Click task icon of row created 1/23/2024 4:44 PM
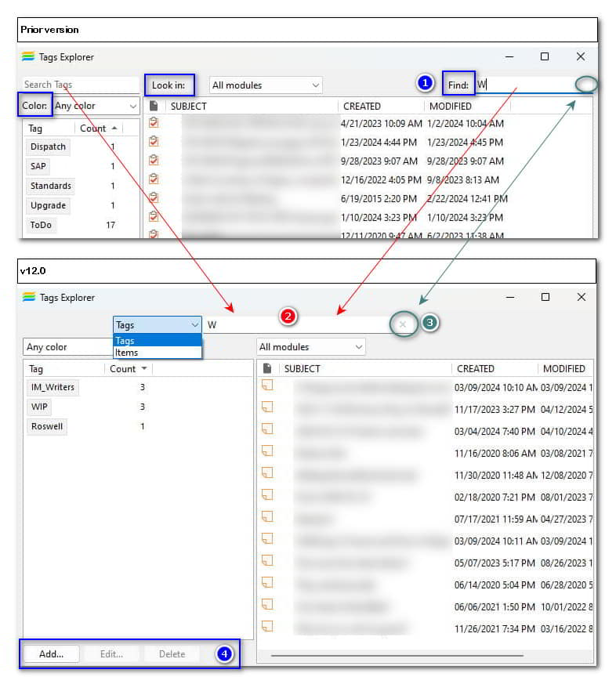 click(154, 141)
